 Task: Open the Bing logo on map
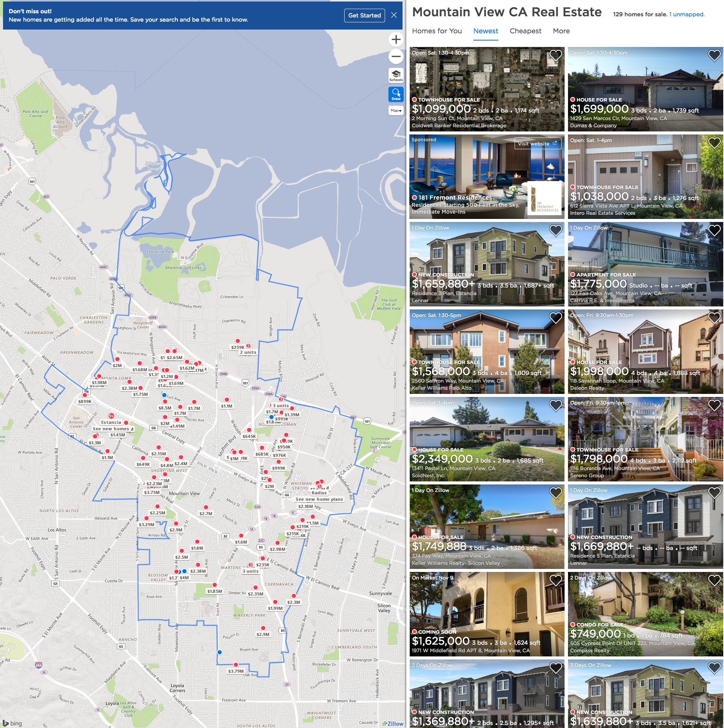(12, 723)
